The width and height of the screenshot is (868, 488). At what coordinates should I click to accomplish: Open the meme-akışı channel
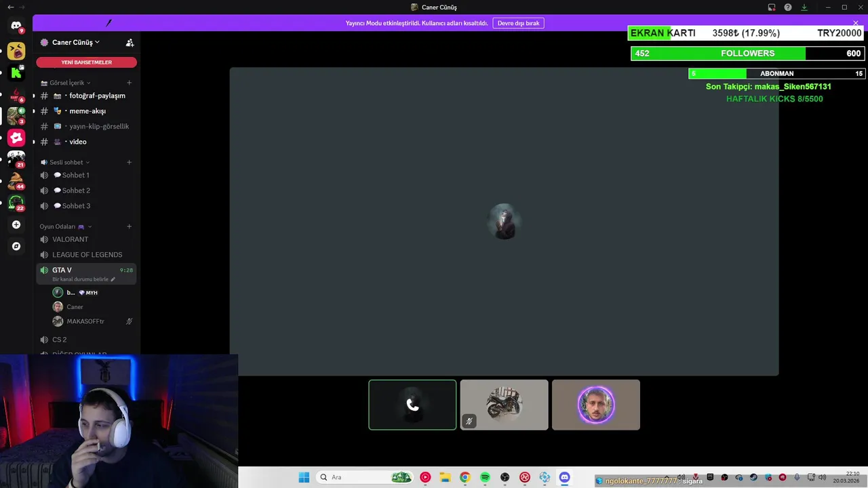tap(86, 111)
